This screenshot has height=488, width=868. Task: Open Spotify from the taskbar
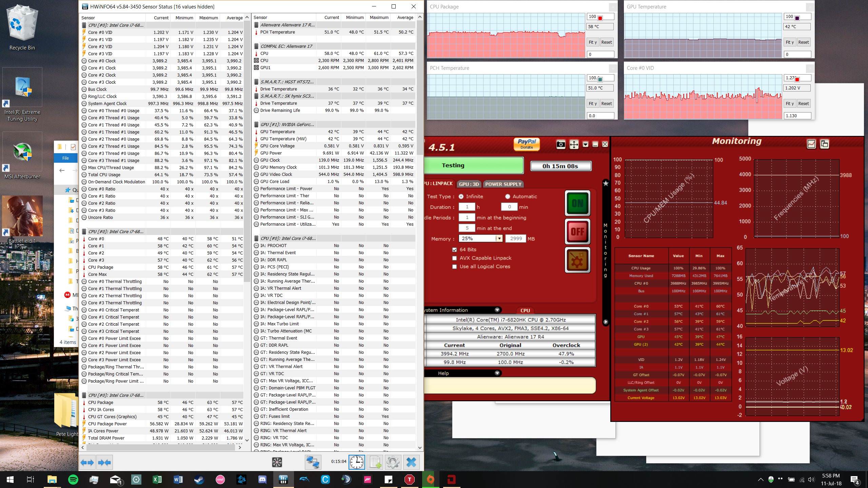[73, 480]
